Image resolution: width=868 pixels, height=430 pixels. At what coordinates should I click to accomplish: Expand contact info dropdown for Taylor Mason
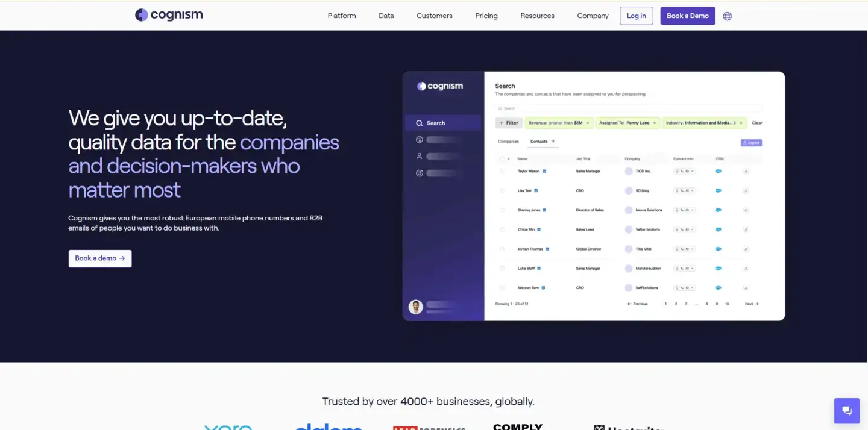pyautogui.click(x=693, y=171)
